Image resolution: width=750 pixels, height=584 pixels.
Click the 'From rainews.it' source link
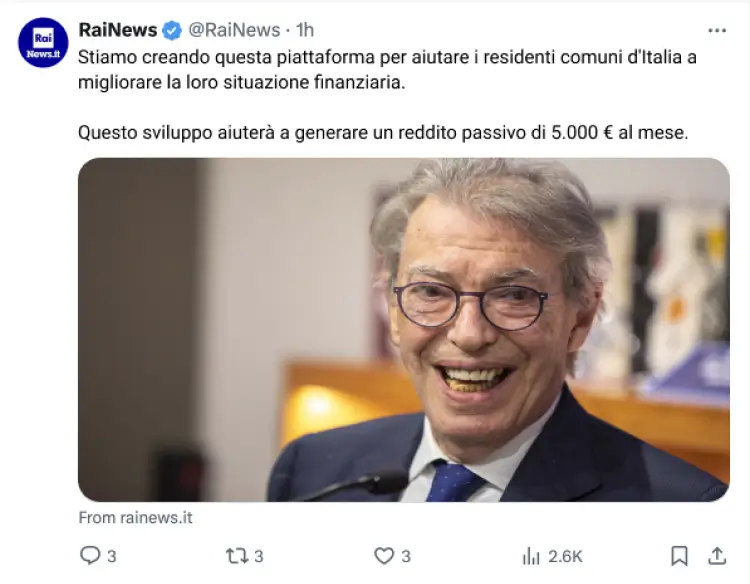pos(135,518)
